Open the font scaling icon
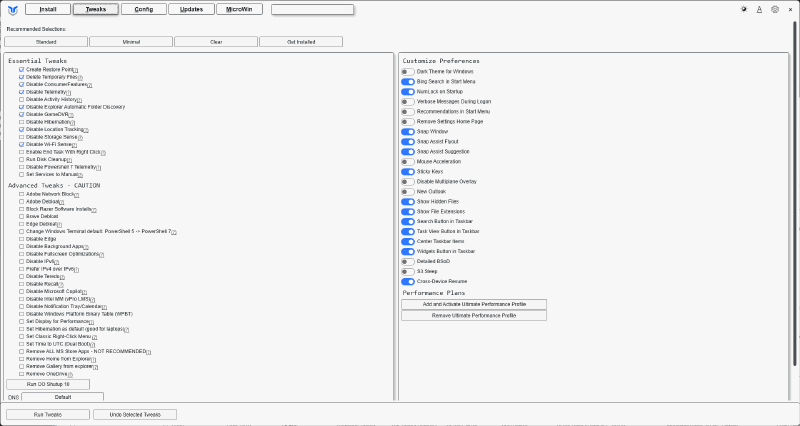 click(x=759, y=9)
